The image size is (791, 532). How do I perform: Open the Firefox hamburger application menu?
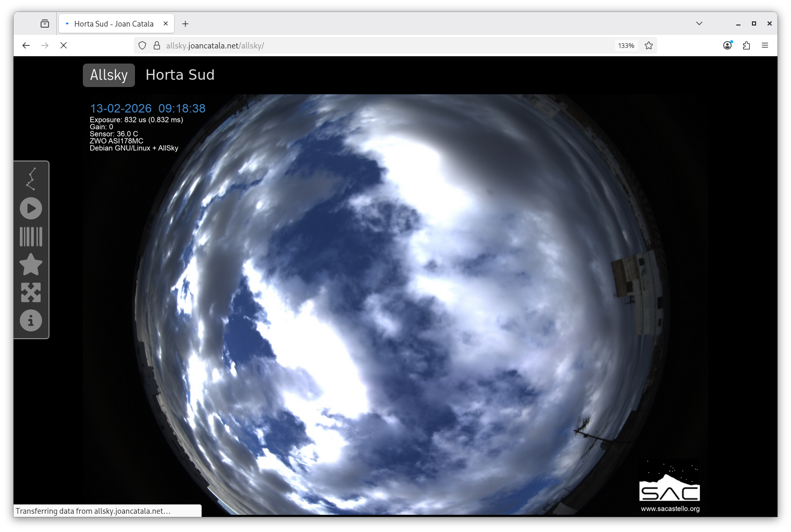coord(765,46)
